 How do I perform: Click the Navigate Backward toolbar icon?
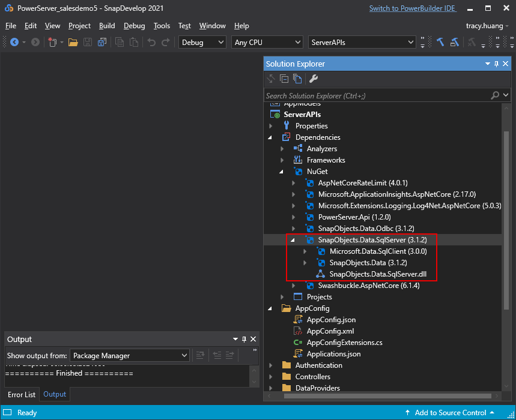tap(14, 42)
